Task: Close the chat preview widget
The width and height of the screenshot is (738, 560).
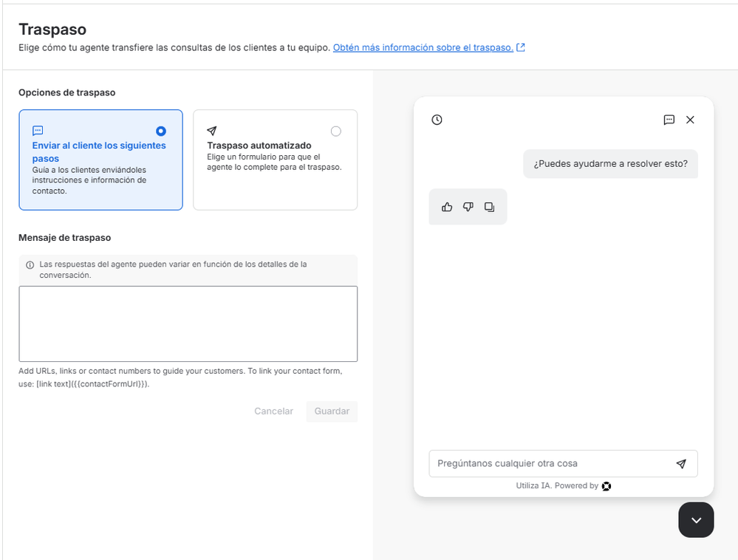Action: pyautogui.click(x=690, y=120)
